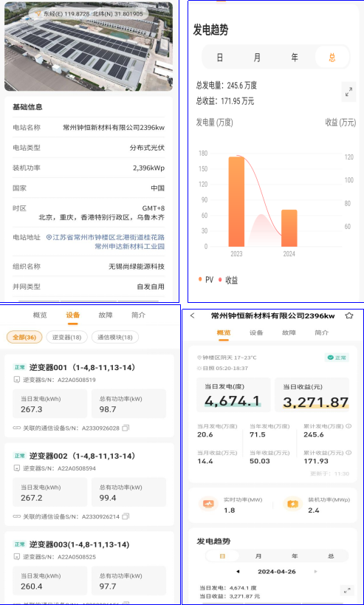
Task: Click the 当年收益(万元) value 50.03
Action: pyautogui.click(x=260, y=461)
